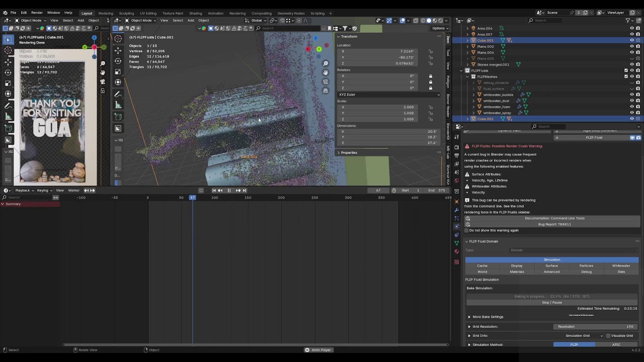The width and height of the screenshot is (644, 362).
Task: Open Global transform orientation dropdown
Action: [255, 21]
